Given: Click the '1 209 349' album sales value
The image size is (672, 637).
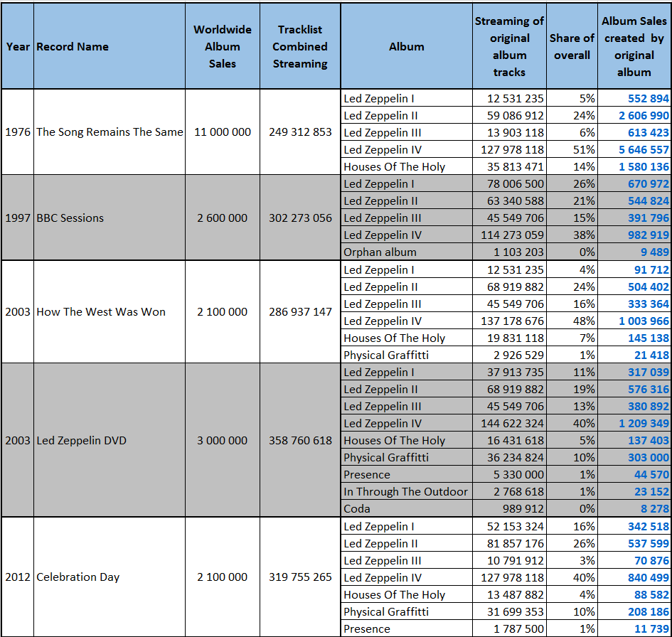Looking at the screenshot, I should [634, 423].
